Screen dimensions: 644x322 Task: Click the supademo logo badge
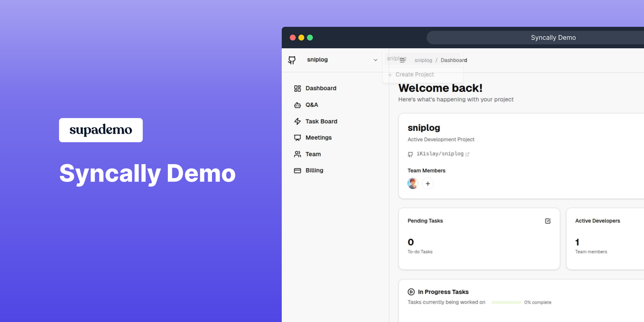[x=101, y=130]
